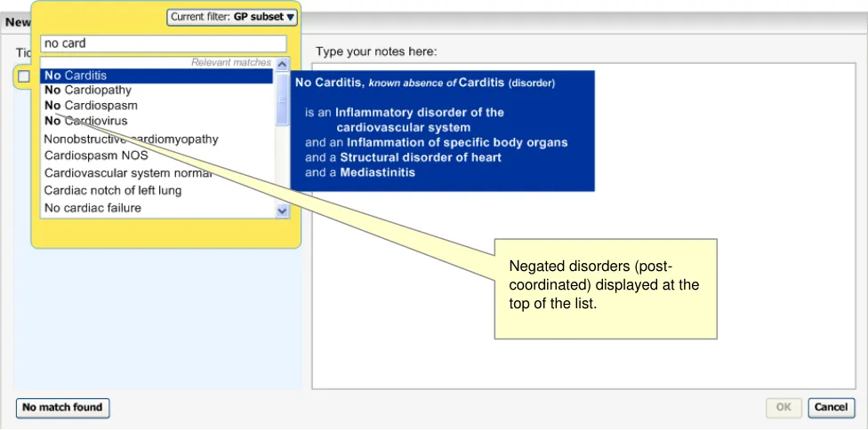Pick 'Cardiac notch of left lung'
The height and width of the screenshot is (430, 868).
(x=113, y=190)
